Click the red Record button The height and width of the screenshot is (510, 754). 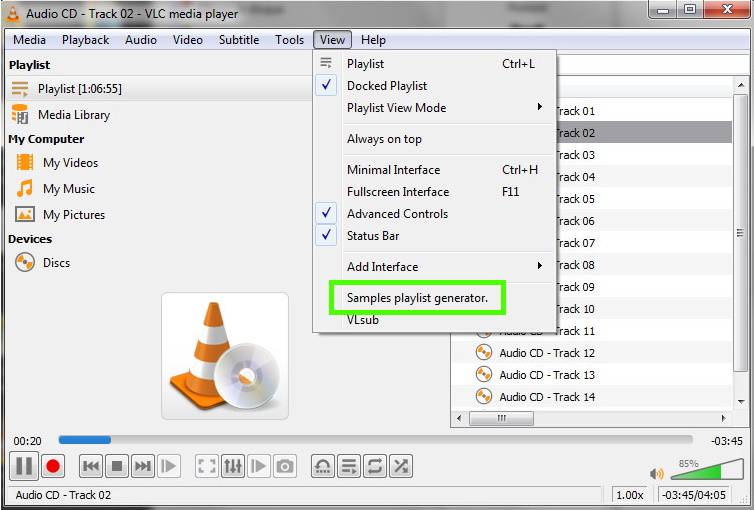53,466
